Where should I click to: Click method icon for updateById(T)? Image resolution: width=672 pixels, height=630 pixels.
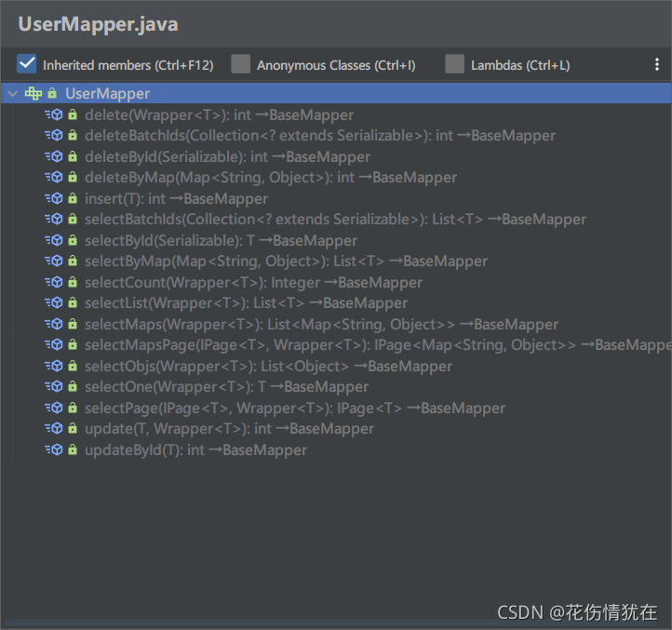click(54, 449)
